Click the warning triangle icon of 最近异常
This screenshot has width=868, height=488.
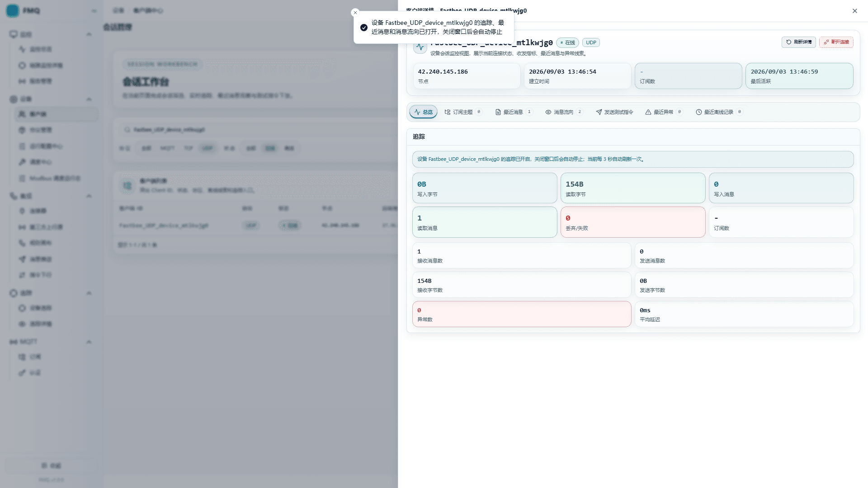(x=648, y=112)
